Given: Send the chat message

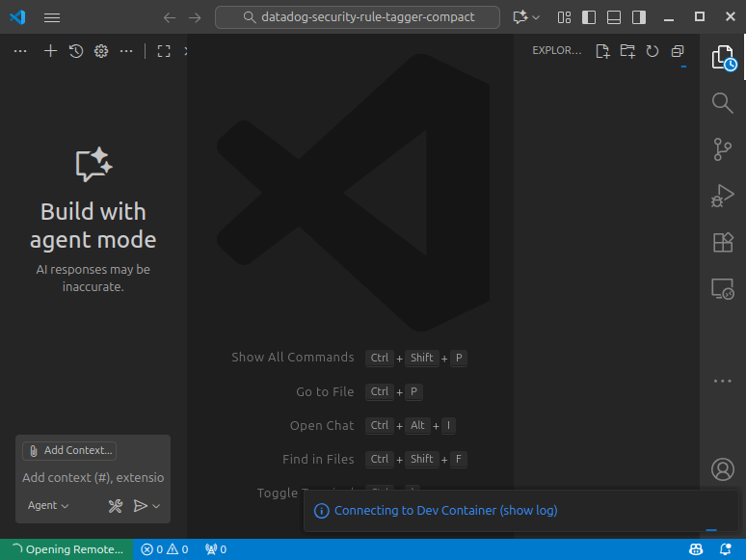Looking at the screenshot, I should pyautogui.click(x=141, y=505).
